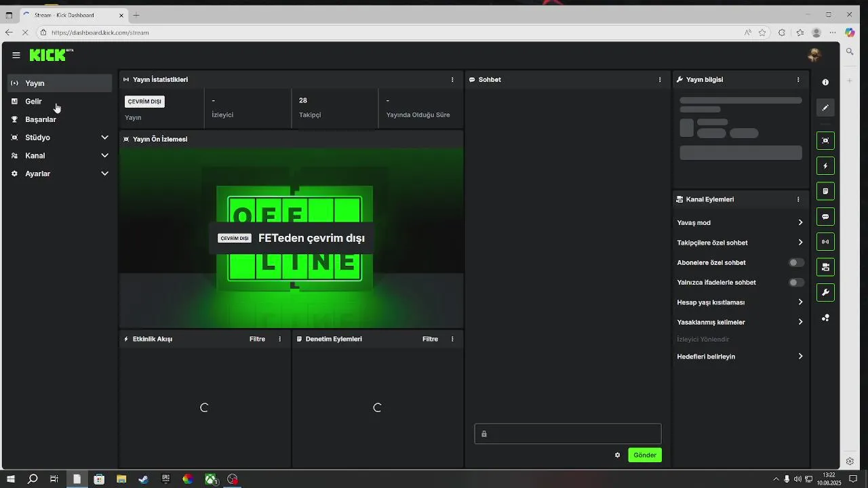Select Yayın in the sidebar
Image resolution: width=868 pixels, height=488 pixels.
[60, 83]
